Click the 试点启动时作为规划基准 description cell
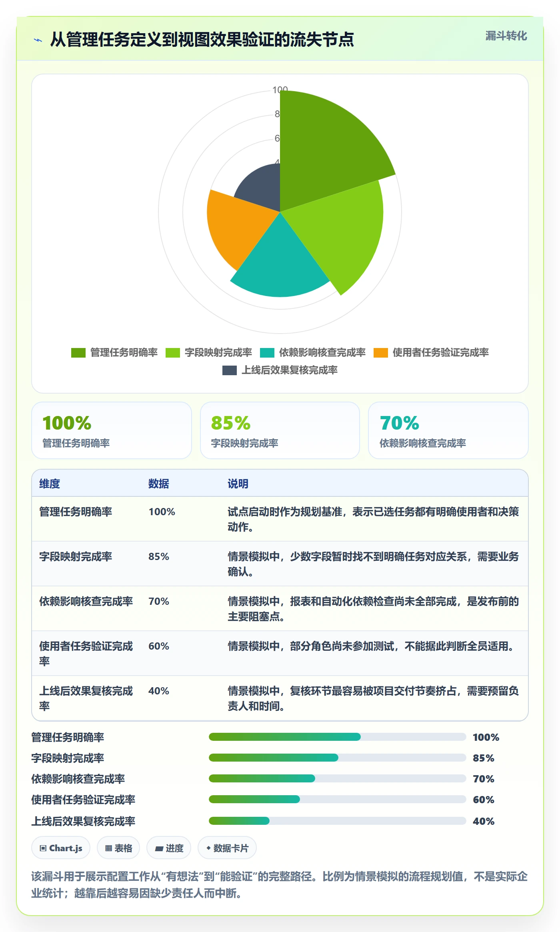The width and height of the screenshot is (560, 932). tap(374, 519)
